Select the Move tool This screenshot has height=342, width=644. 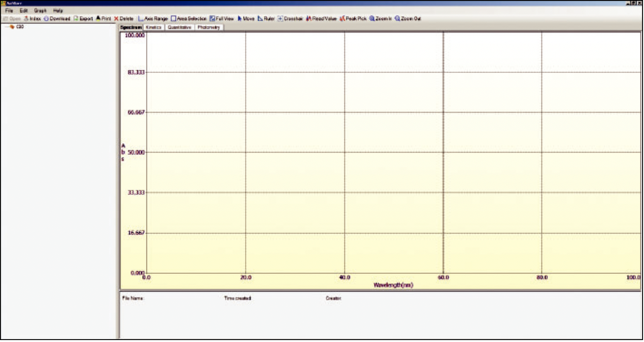pos(246,19)
